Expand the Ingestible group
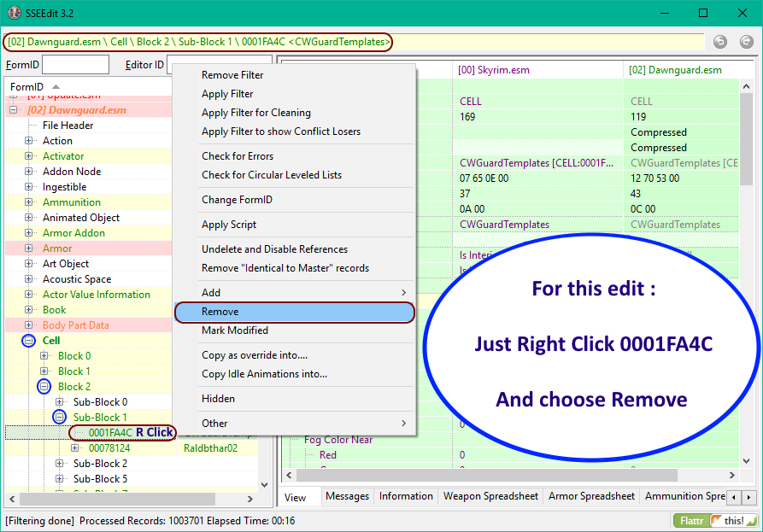 [29, 187]
